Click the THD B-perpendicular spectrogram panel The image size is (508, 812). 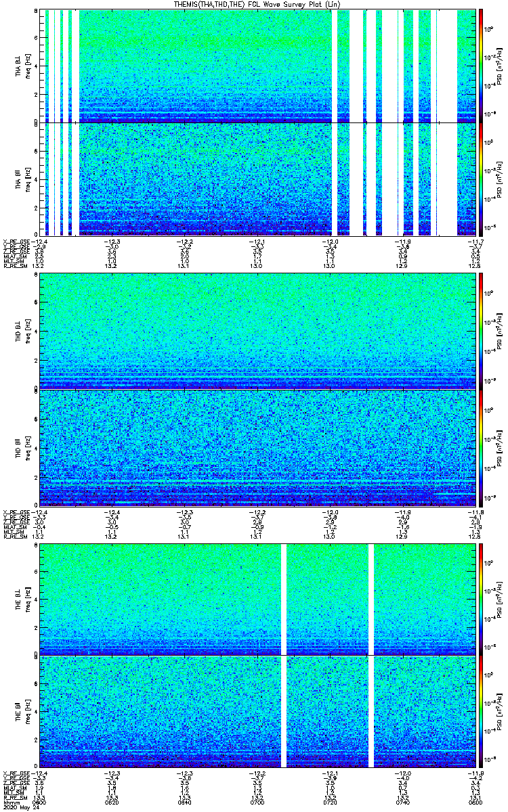(259, 330)
